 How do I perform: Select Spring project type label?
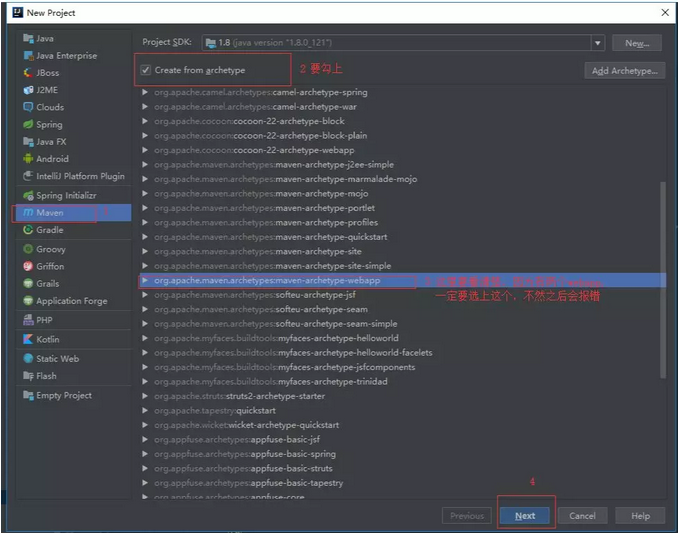(x=49, y=125)
